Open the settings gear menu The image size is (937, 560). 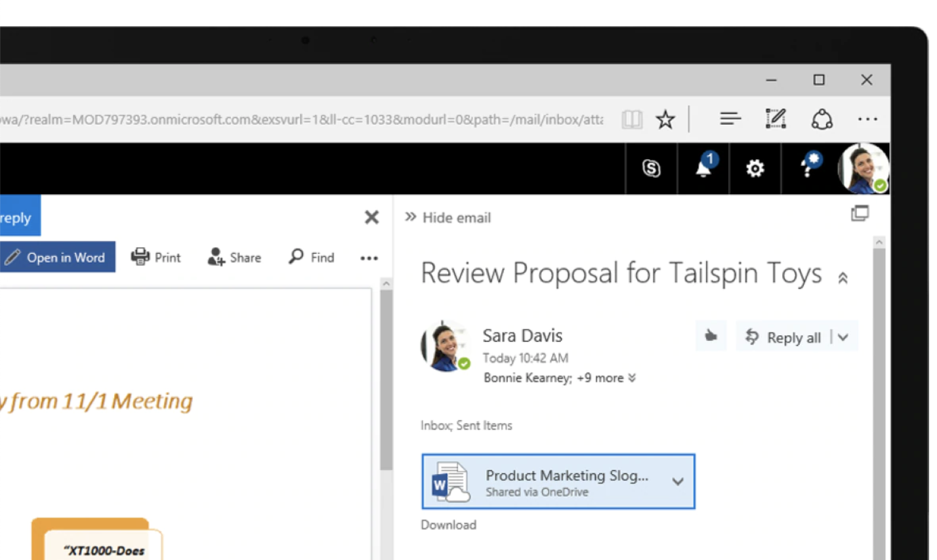(755, 169)
